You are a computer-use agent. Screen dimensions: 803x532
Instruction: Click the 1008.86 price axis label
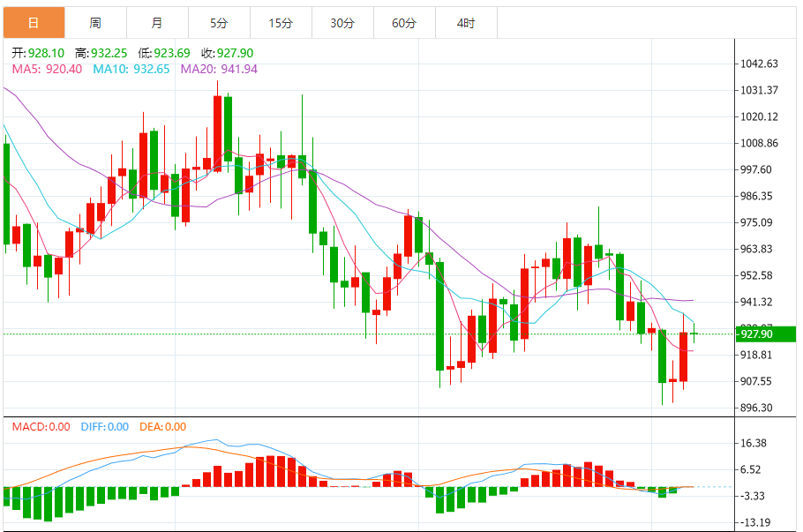[759, 144]
